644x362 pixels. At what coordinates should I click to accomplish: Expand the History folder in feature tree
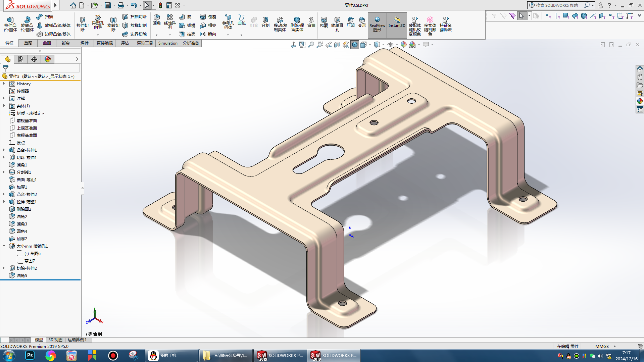pos(4,84)
